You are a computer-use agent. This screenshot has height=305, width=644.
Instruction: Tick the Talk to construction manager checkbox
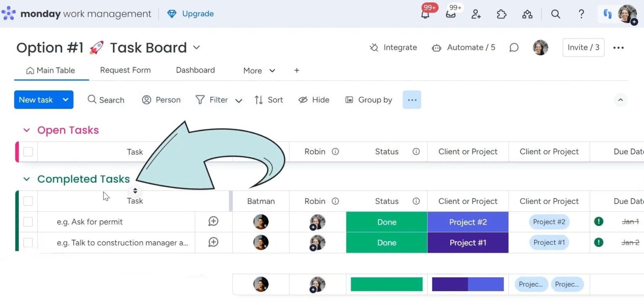(x=28, y=243)
